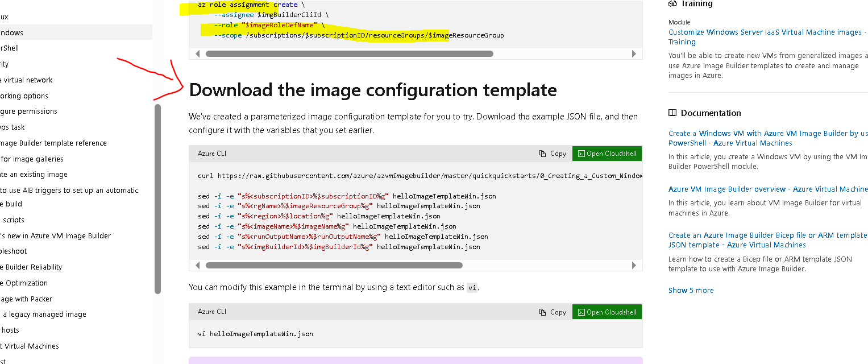Click the curl raw.githubusercontent.com command line
868x364 pixels.
click(x=420, y=176)
